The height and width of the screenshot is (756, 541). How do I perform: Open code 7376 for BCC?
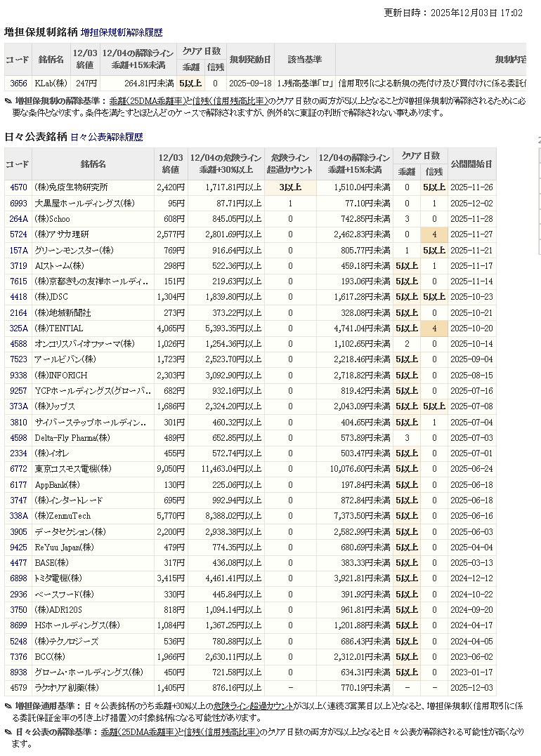(18, 657)
